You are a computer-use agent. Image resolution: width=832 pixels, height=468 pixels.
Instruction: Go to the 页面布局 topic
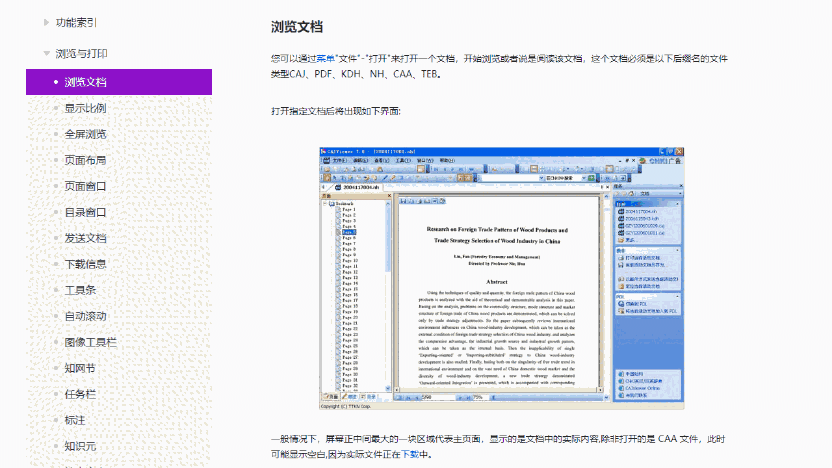click(x=85, y=160)
